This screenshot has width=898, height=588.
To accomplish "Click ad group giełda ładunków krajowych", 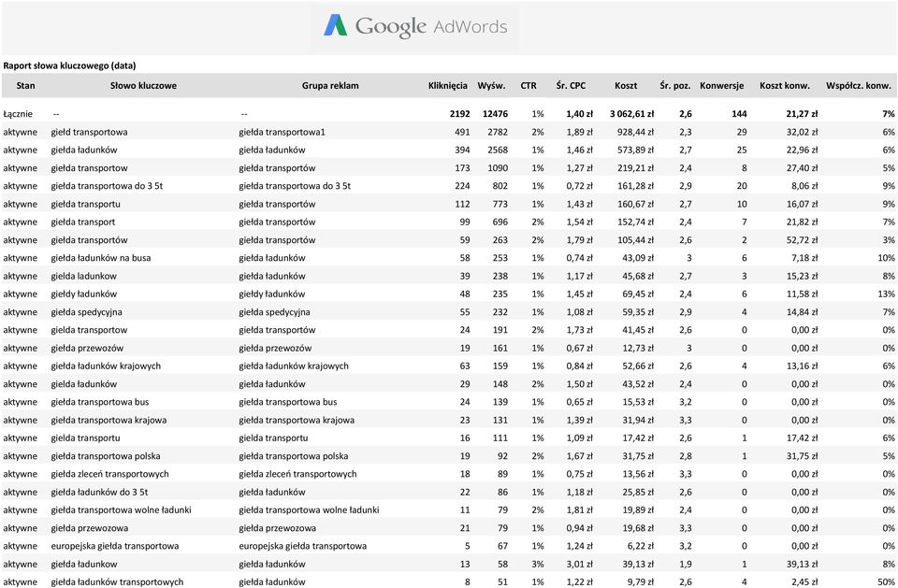I will coord(294,366).
